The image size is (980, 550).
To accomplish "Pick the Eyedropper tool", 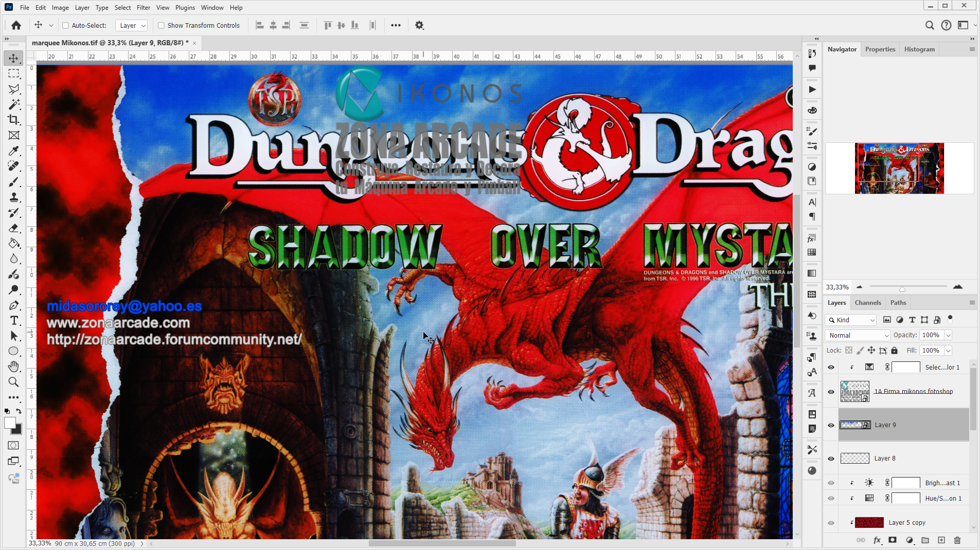I will pyautogui.click(x=13, y=151).
